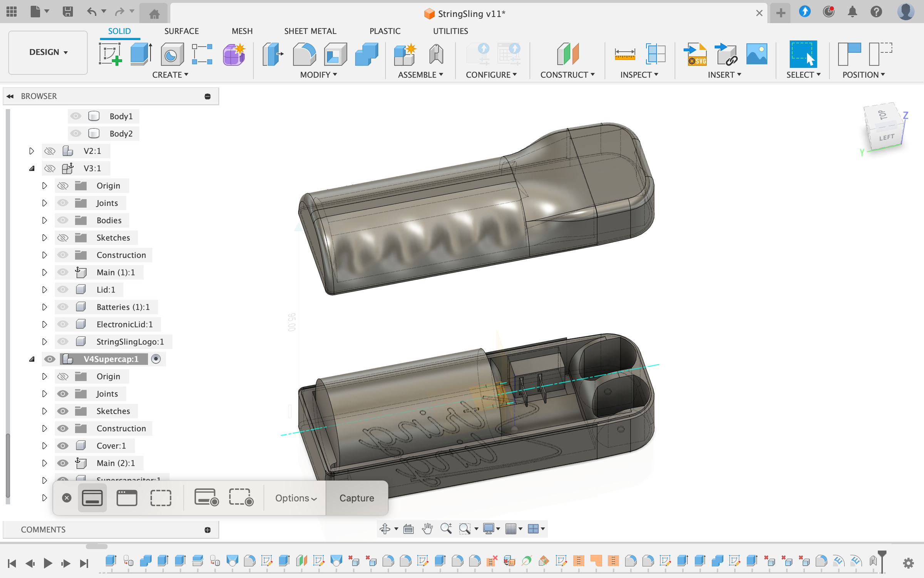Select the Create Sketch tool
Image resolution: width=924 pixels, height=578 pixels.
coord(110,54)
